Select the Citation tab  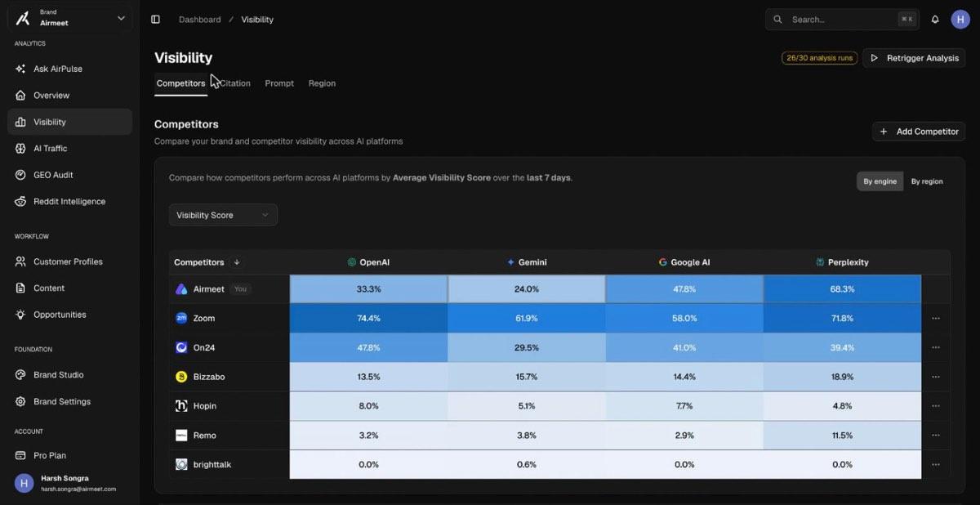pos(235,83)
